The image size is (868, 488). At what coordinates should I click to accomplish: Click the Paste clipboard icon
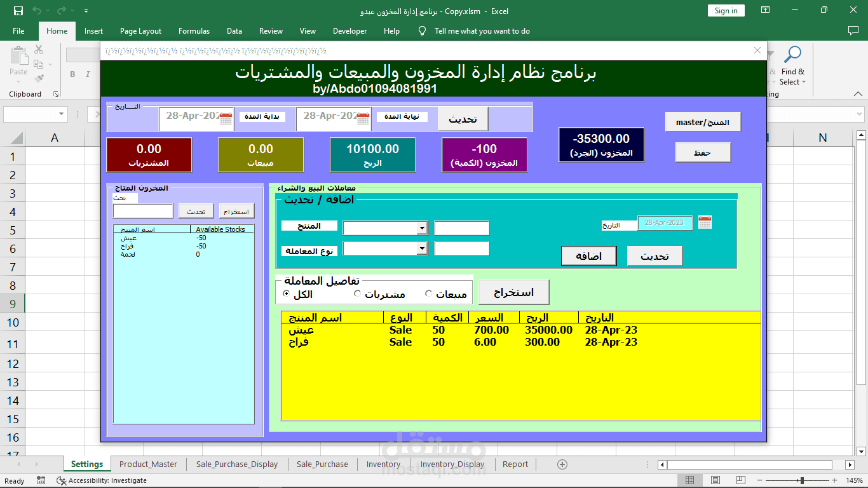coord(18,56)
